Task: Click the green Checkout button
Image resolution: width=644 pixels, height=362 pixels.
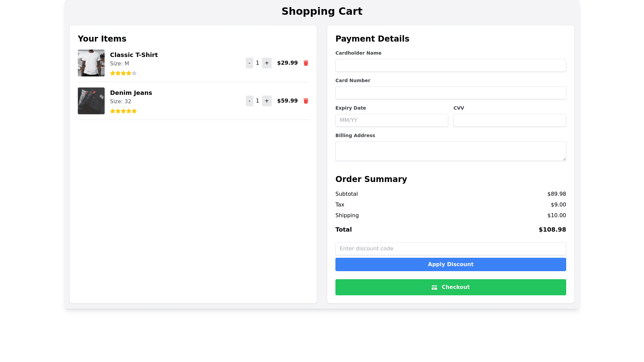Action: point(450,287)
